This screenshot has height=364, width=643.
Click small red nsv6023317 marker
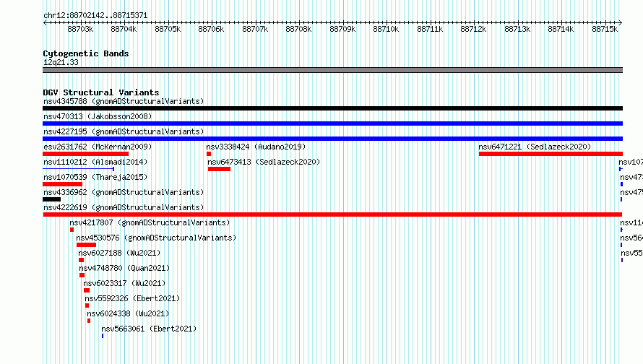tap(87, 290)
